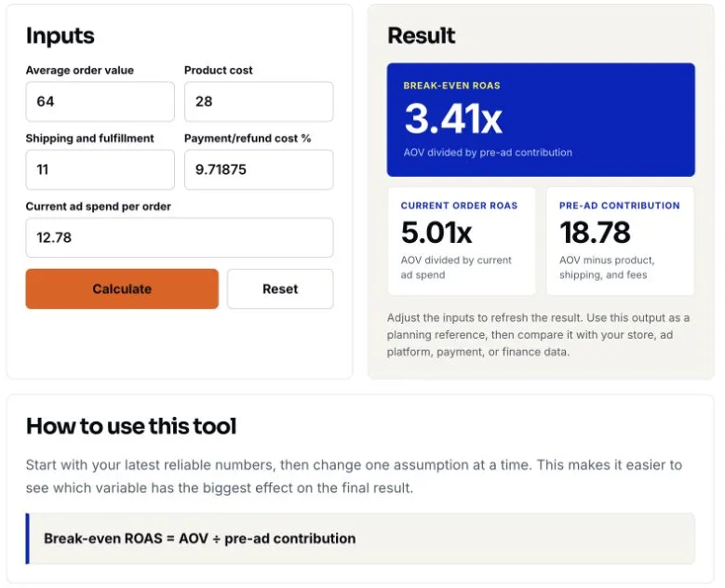Click the 3.41x break-even ROAS value
Image resolution: width=725 pixels, height=588 pixels.
453,119
